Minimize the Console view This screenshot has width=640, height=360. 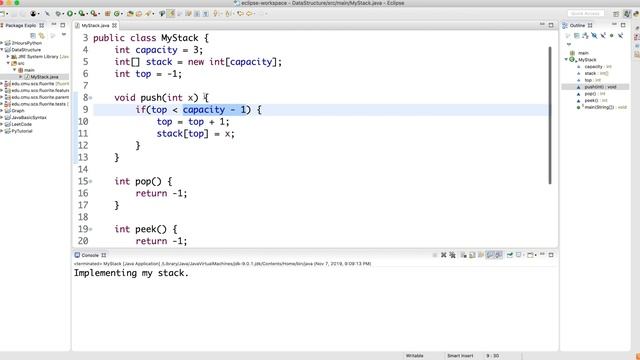tap(542, 255)
